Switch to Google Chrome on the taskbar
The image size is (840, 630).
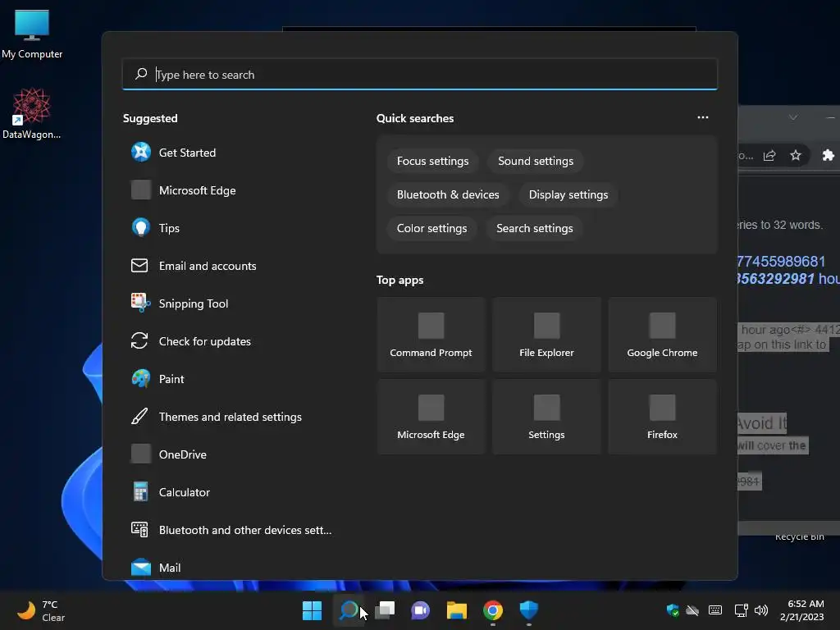point(493,610)
